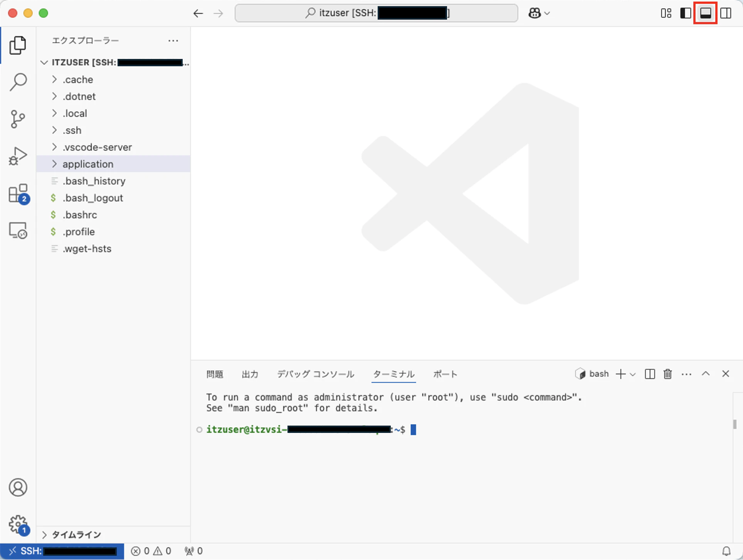Click the forwarded ports status item

(193, 551)
